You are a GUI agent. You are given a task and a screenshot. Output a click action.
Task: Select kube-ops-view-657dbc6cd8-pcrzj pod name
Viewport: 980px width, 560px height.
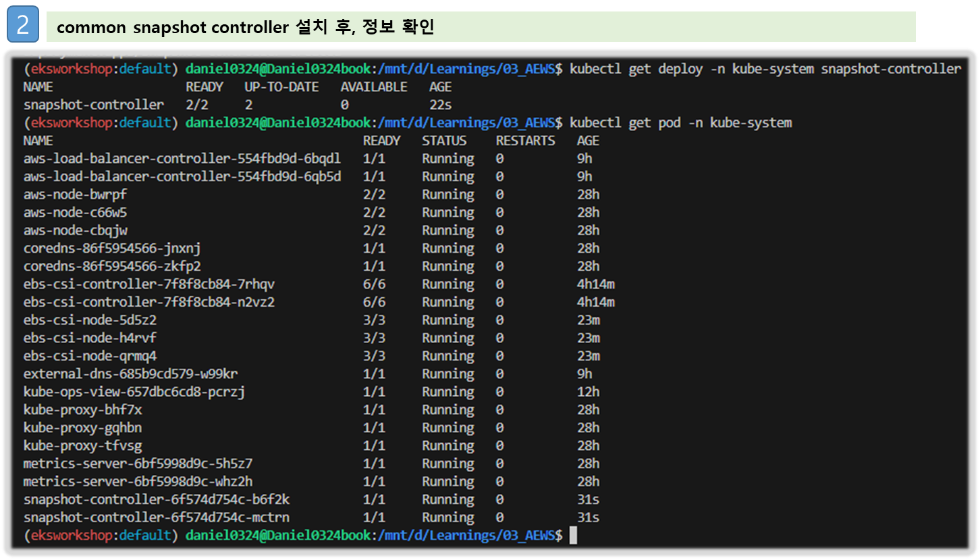click(x=134, y=392)
